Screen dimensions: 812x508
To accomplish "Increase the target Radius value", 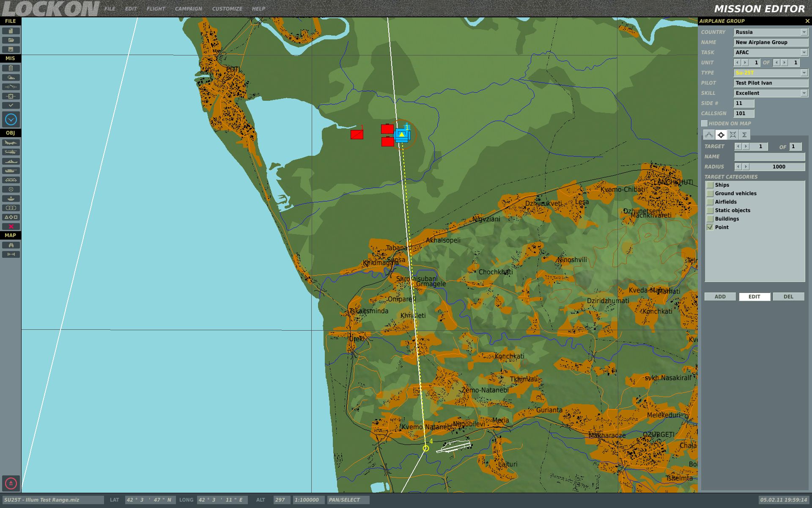I will [746, 167].
